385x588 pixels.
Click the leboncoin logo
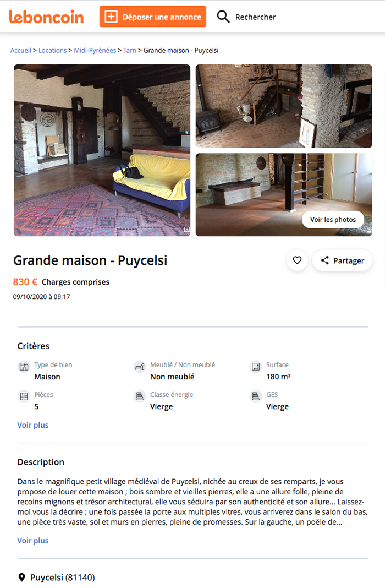point(46,17)
